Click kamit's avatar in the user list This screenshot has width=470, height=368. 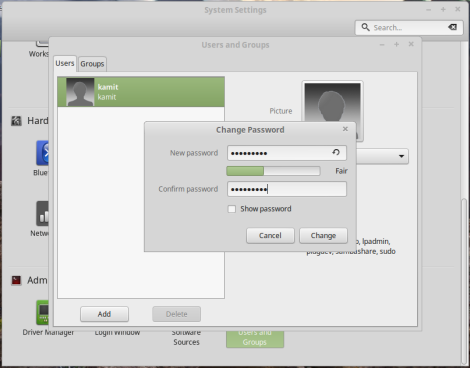80,92
